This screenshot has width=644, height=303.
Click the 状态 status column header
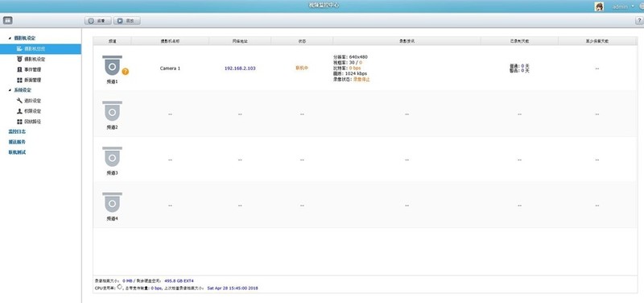[302, 41]
